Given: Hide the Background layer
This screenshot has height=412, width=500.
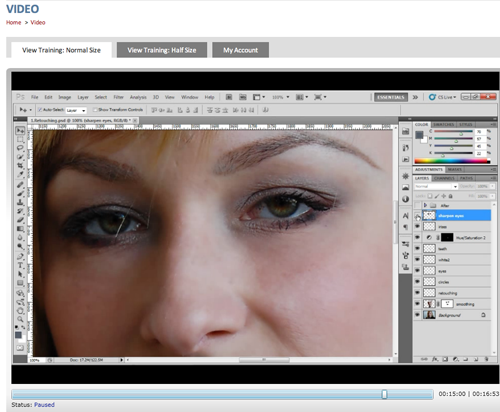Looking at the screenshot, I should [417, 315].
